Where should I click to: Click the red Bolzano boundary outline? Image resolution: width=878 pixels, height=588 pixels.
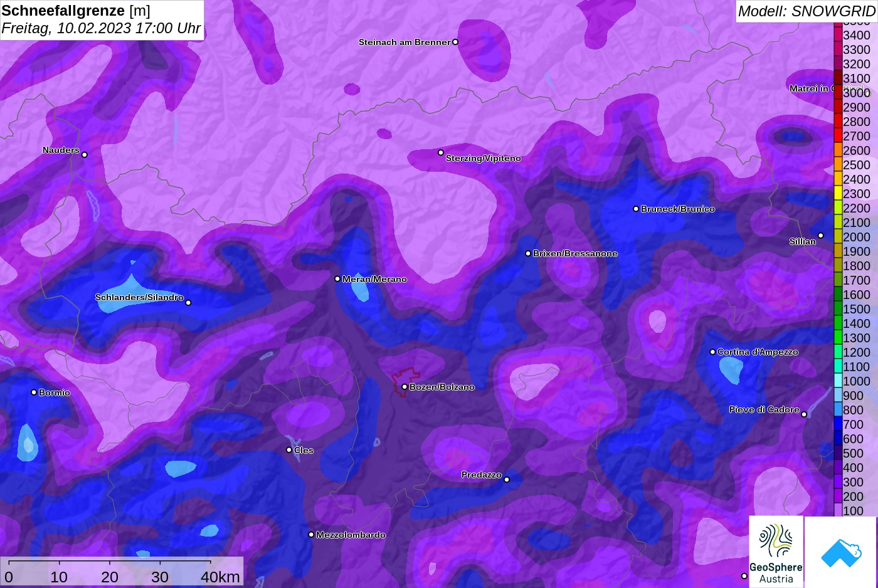(x=406, y=381)
